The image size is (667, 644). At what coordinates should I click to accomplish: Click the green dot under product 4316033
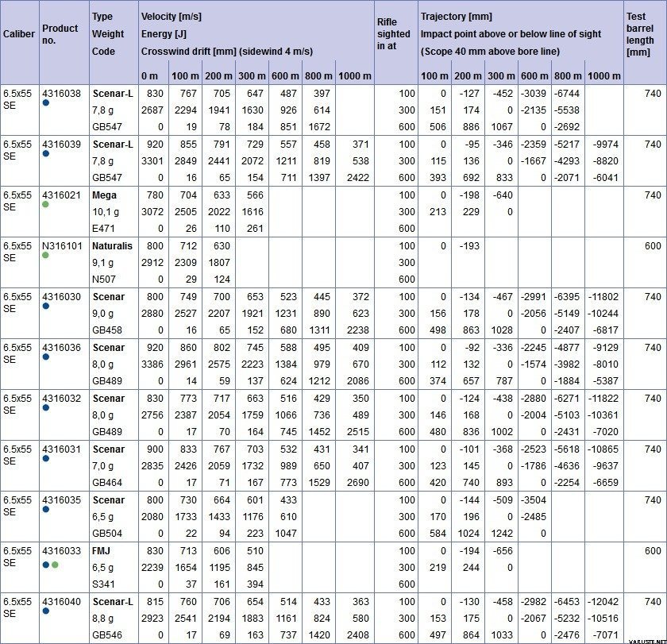(55, 565)
